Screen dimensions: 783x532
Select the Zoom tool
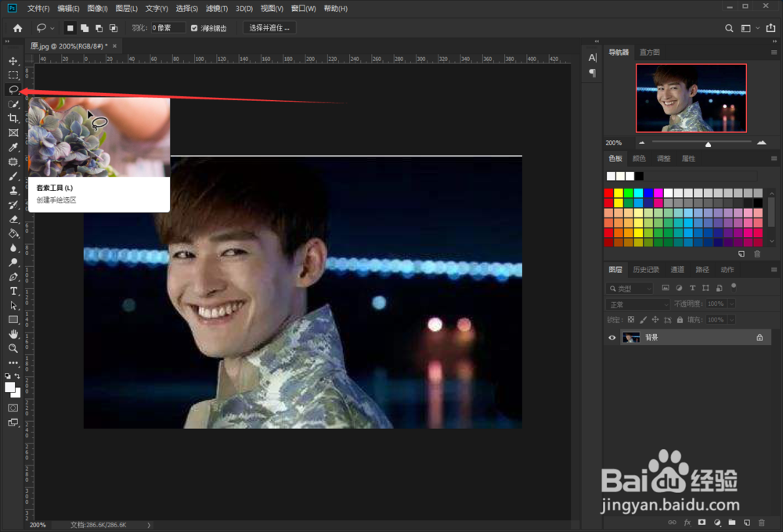(x=13, y=348)
